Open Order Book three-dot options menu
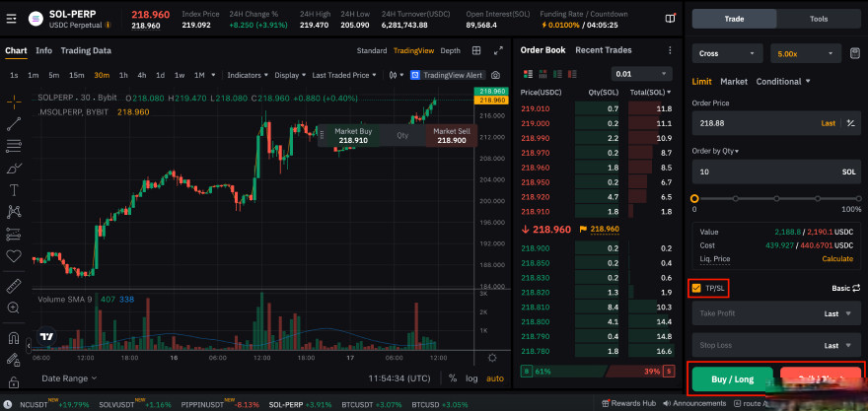Screen dimensions: 868x411 pyautogui.click(x=670, y=50)
